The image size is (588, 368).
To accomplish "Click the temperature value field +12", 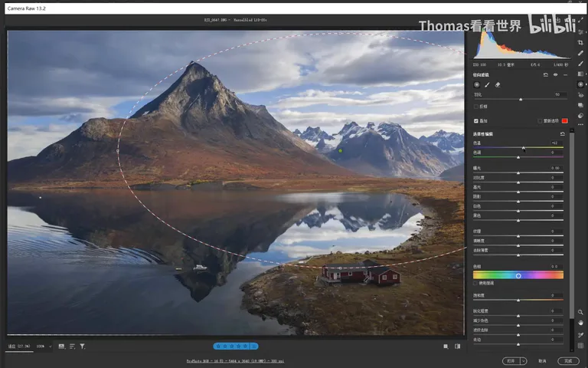I will 557,143.
